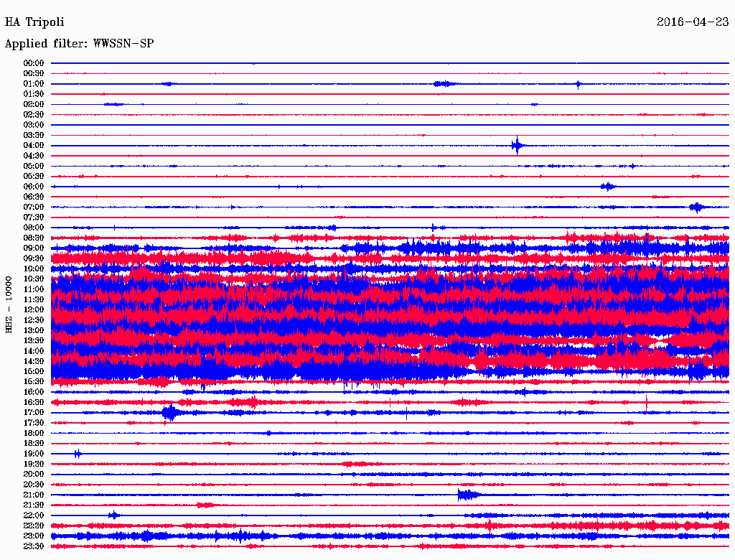Pick the 06:00 time label
735x560 pixels.
click(34, 186)
